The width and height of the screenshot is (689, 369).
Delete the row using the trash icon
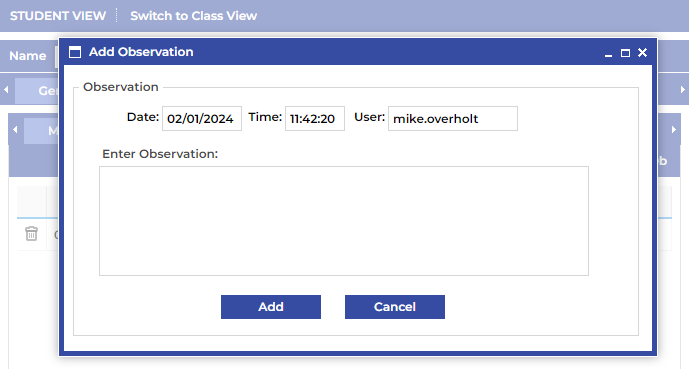click(x=31, y=234)
